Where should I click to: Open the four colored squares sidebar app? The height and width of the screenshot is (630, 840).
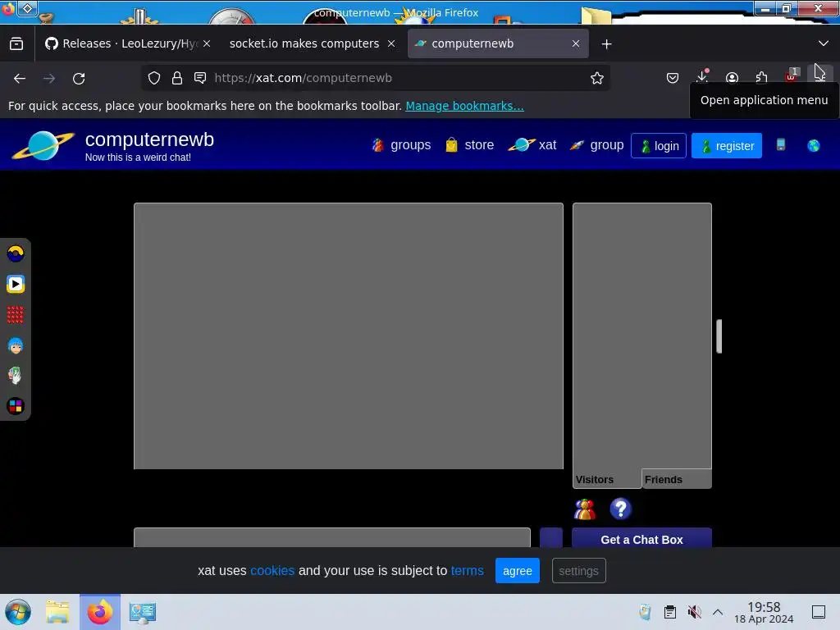[16, 406]
